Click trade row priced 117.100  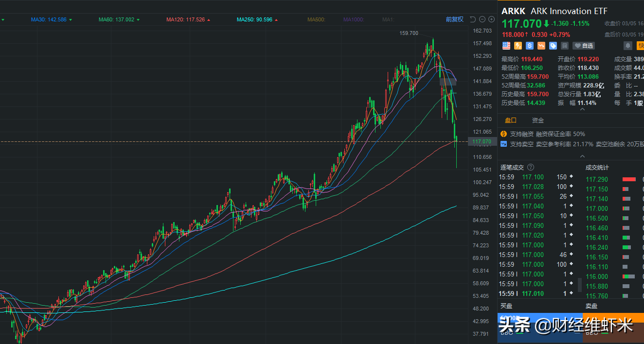pos(537,177)
